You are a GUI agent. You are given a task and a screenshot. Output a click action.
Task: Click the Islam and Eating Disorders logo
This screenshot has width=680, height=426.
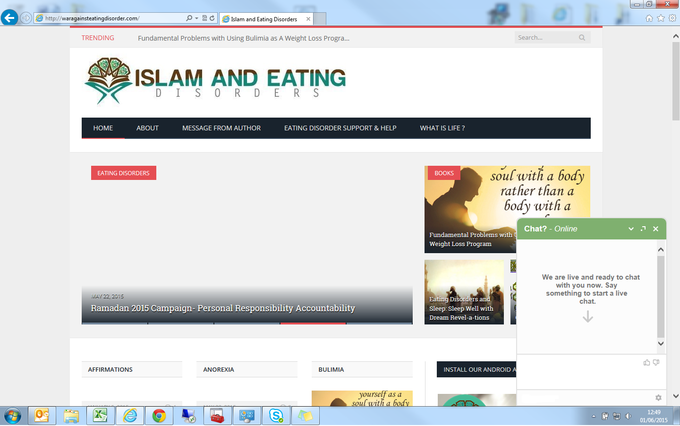(x=215, y=81)
